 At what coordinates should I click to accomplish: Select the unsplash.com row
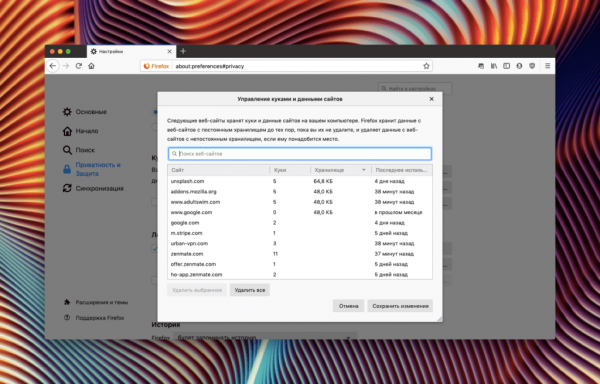pyautogui.click(x=300, y=181)
